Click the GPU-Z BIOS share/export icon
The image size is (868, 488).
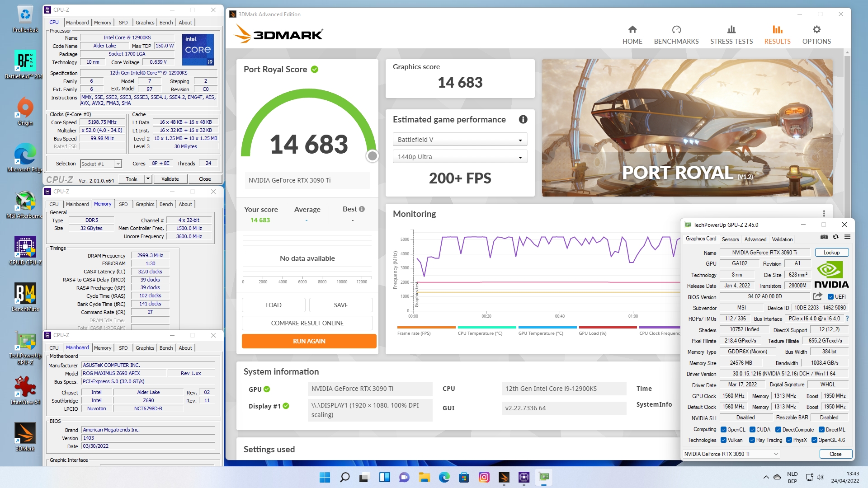(817, 296)
